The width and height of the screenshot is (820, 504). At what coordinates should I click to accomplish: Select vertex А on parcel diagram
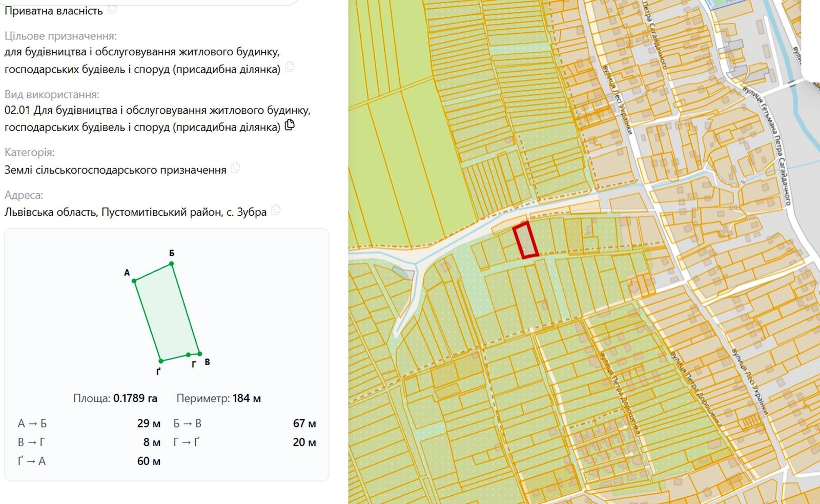134,281
